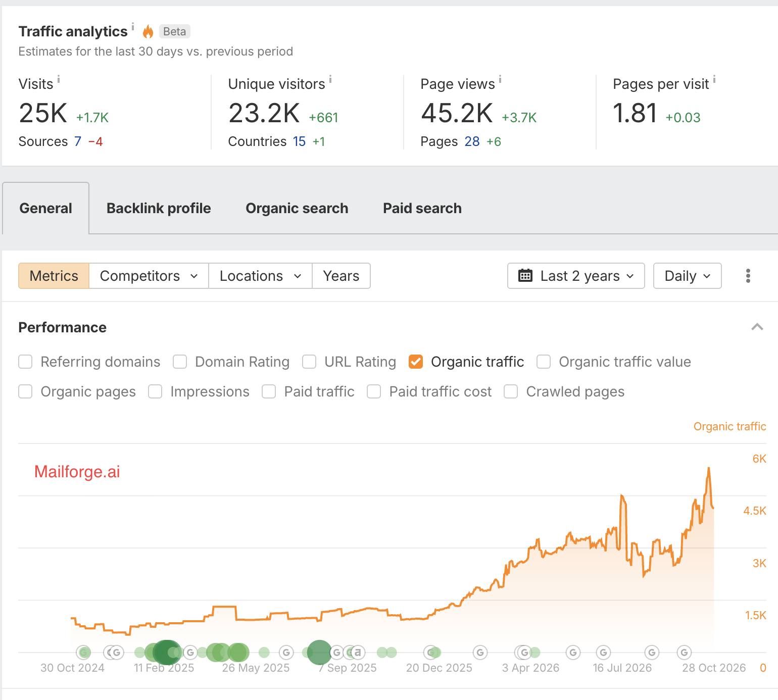Click the calendar icon in the date range selector

525,276
